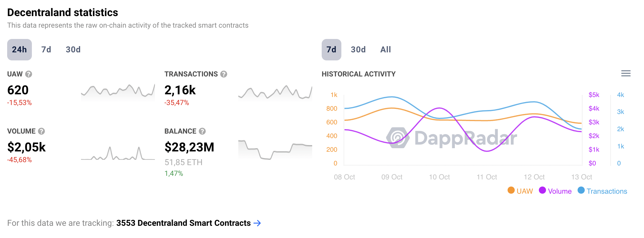Viewport: 644px width, 238px height.
Task: Click the Balance help question mark icon
Action: point(202,131)
